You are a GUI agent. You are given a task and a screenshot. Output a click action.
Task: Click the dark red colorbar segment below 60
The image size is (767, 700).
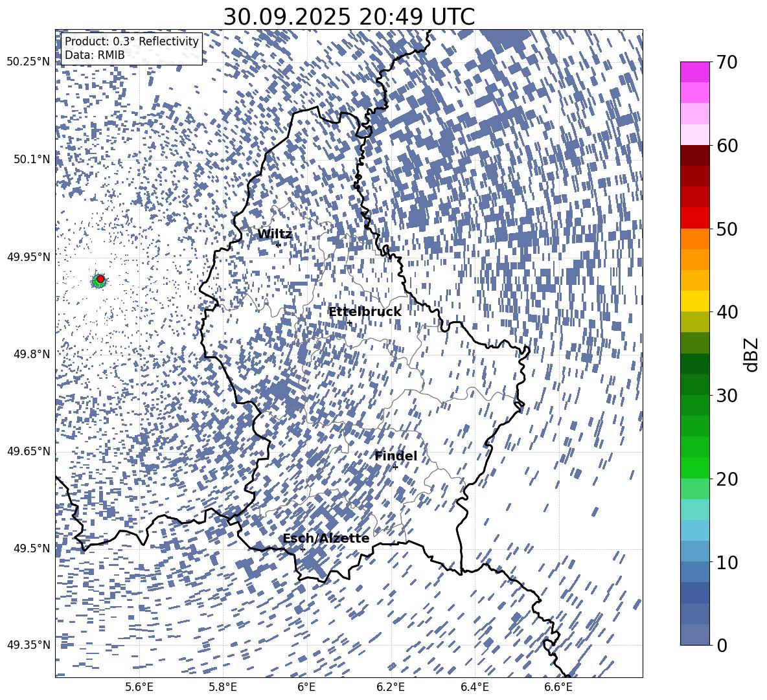pyautogui.click(x=694, y=155)
